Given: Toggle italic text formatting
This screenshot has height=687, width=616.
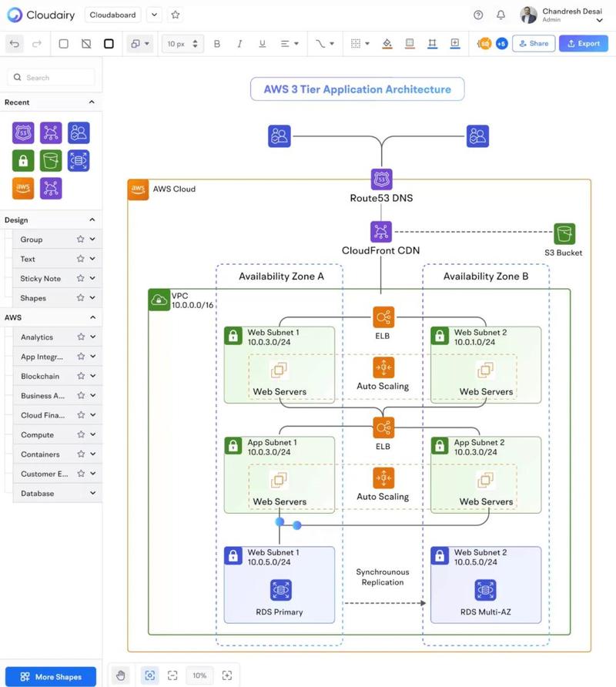Looking at the screenshot, I should click(239, 44).
